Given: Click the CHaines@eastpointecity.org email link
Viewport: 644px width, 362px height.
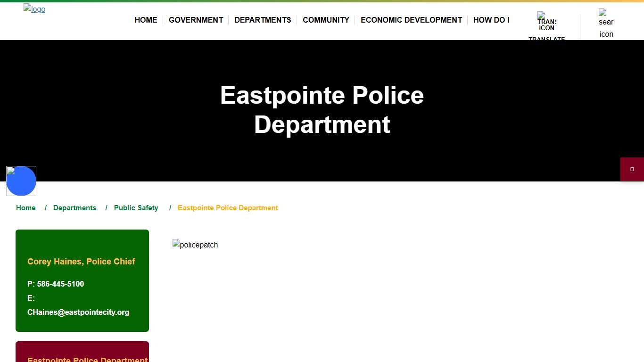Looking at the screenshot, I should (x=78, y=312).
